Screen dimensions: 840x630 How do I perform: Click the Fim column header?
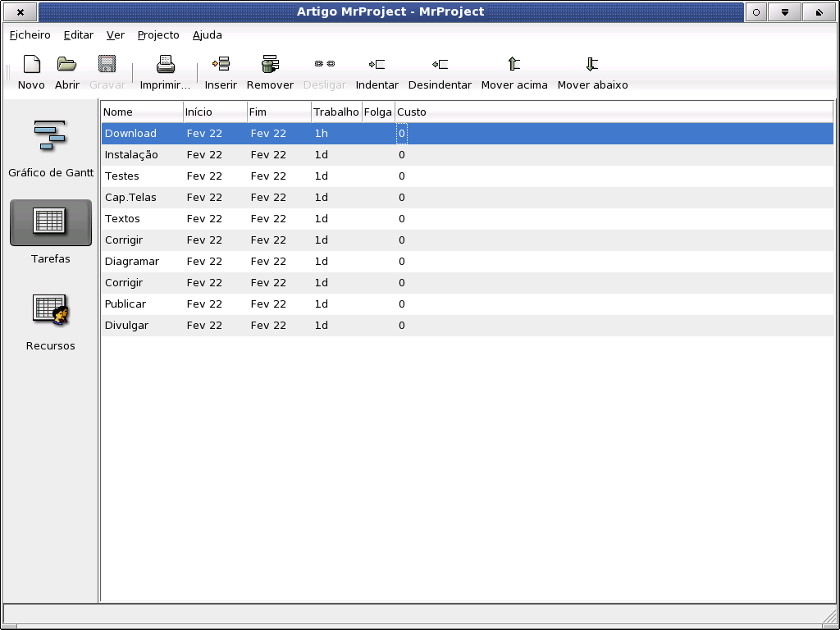pos(279,112)
